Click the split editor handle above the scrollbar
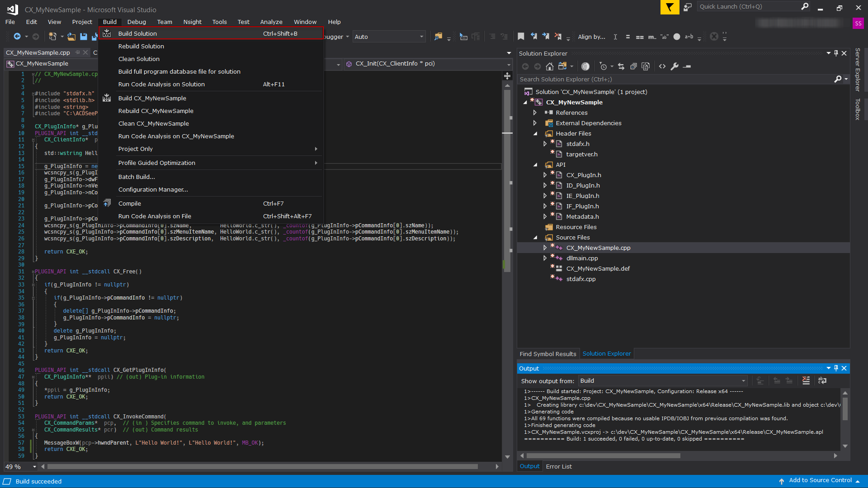 click(x=507, y=76)
